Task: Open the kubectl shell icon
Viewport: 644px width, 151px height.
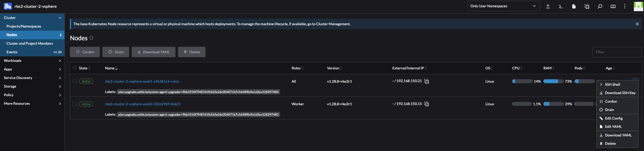Action: (x=561, y=6)
